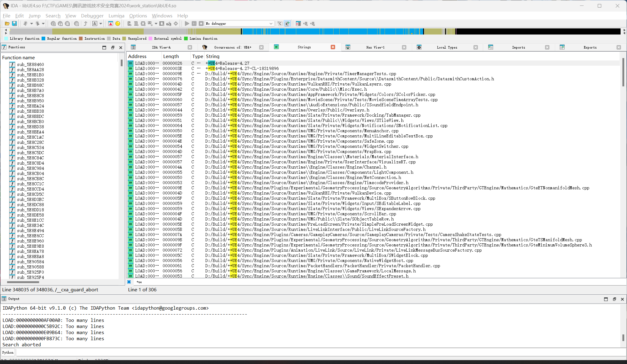Click the 'C' icon left of the highlighted one
This screenshot has width=627, height=364.
point(280,24)
